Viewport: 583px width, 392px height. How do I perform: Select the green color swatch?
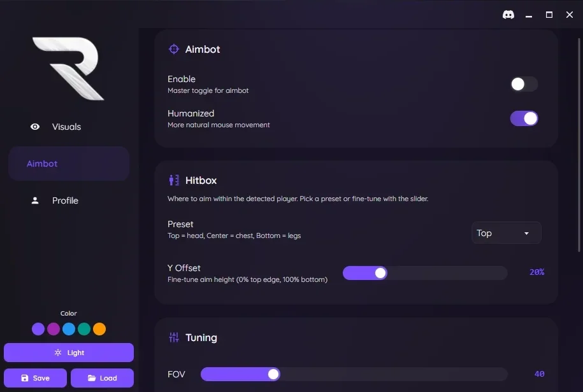[x=84, y=329]
